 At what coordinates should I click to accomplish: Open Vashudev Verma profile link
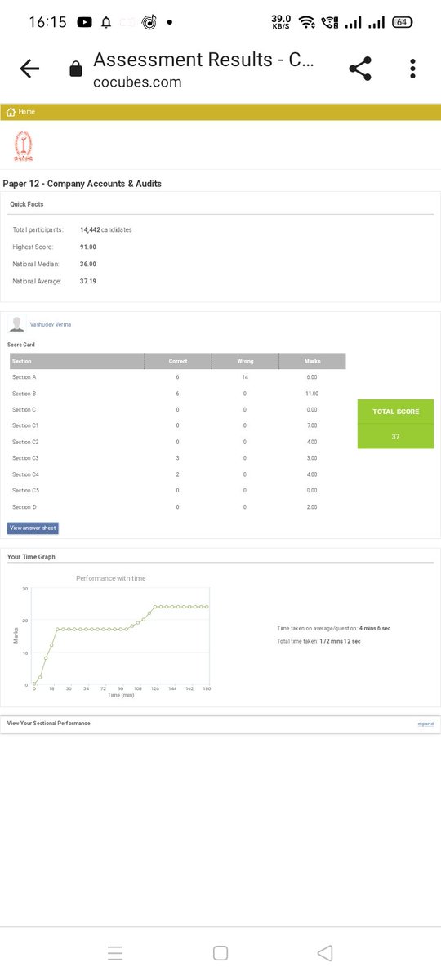pos(51,325)
